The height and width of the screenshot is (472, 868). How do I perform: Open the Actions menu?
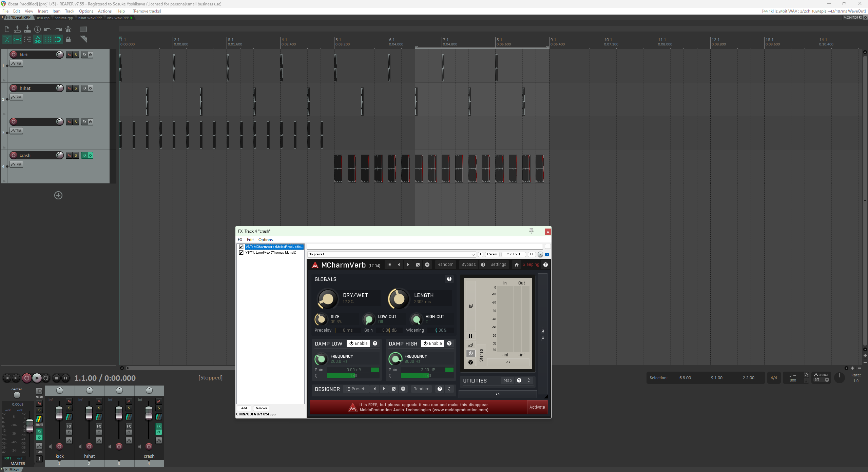(104, 11)
